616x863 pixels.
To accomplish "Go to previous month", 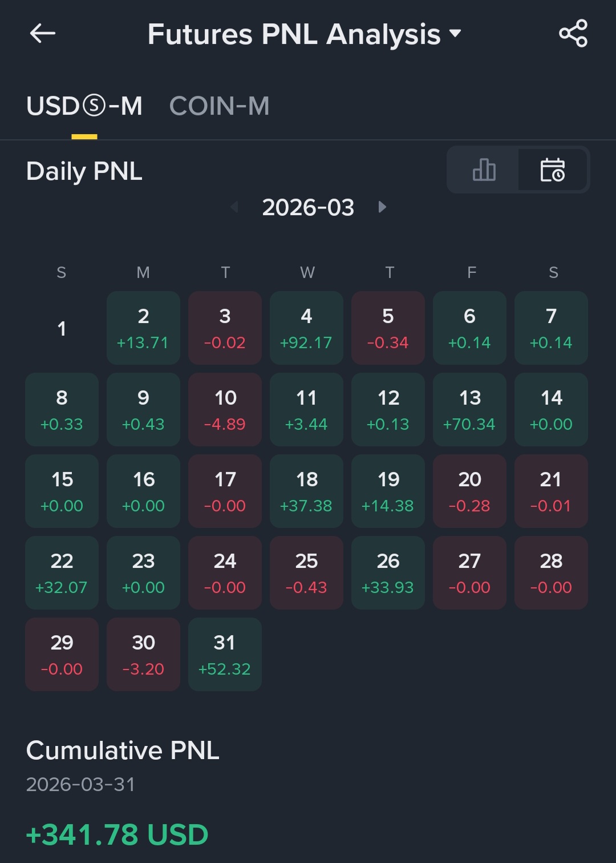I will [234, 207].
